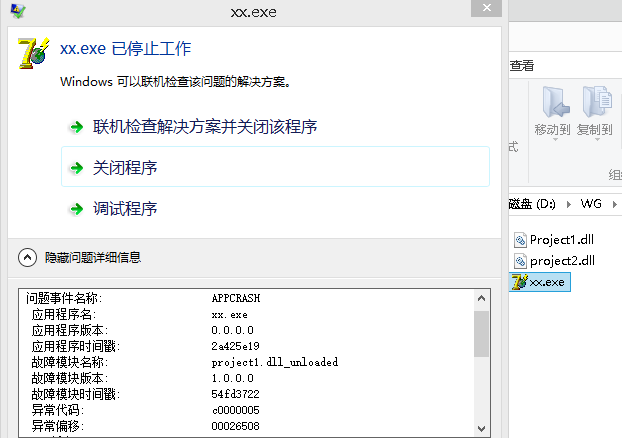This screenshot has width=622, height=438.
Task: Click the 隐藏问题详细信息 label
Action: (93, 257)
